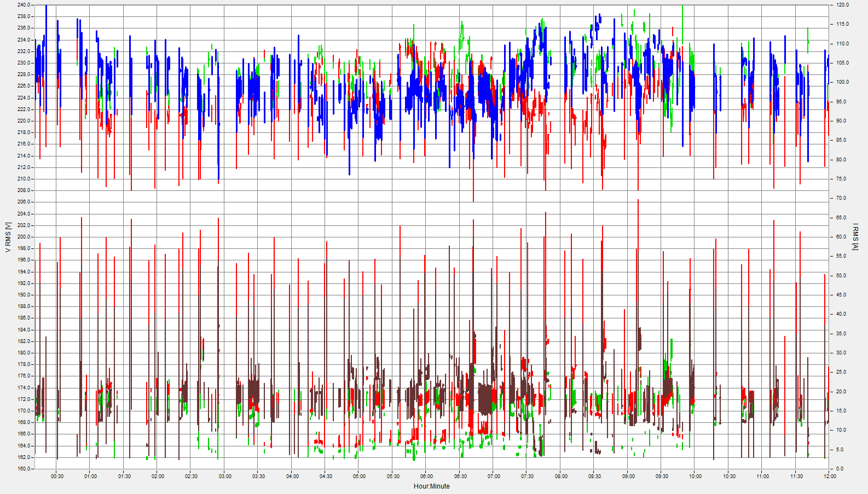
Task: Click the 100.0 current axis value
Action: coord(843,82)
